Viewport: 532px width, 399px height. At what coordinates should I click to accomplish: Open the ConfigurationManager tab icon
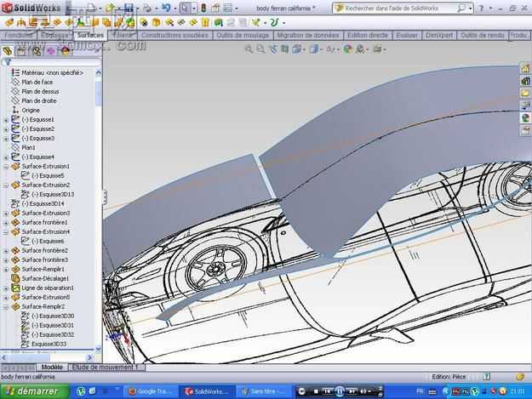(36, 51)
